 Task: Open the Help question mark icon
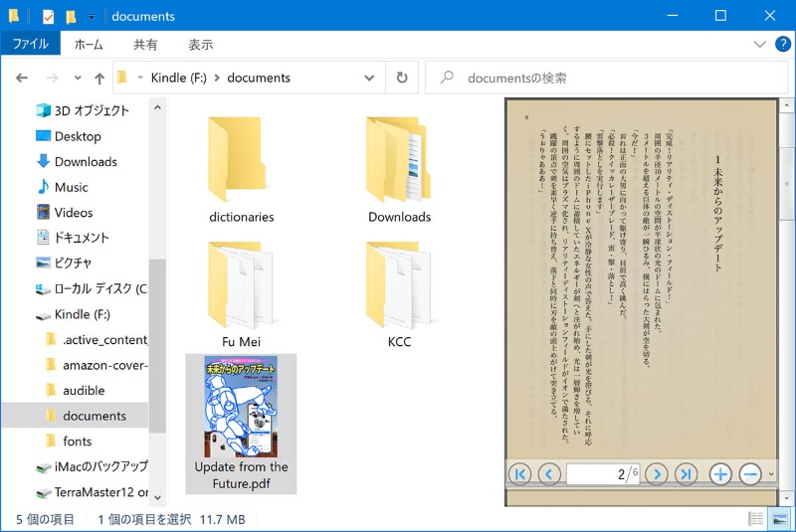(x=783, y=44)
